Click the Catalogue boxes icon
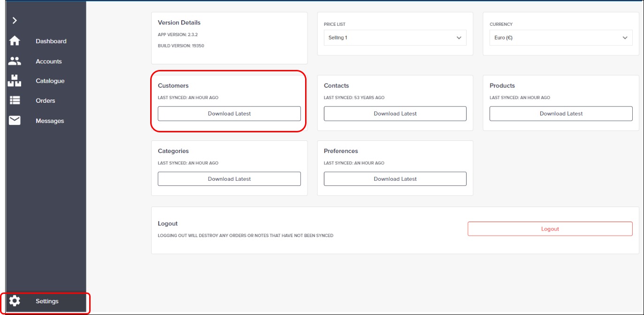This screenshot has width=644, height=315. tap(15, 81)
